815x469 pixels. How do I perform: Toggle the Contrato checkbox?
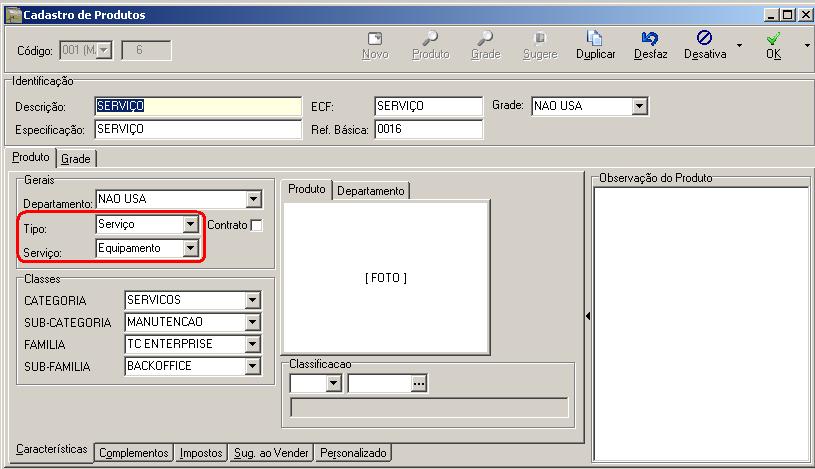click(256, 226)
